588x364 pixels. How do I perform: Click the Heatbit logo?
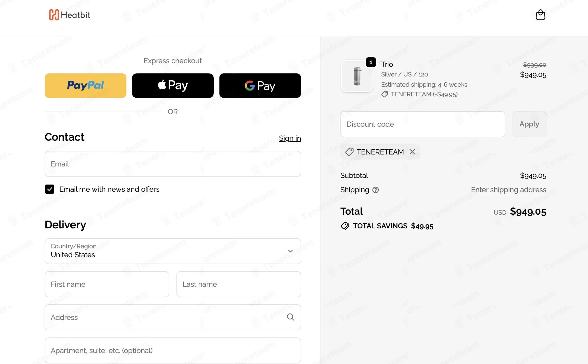click(69, 15)
